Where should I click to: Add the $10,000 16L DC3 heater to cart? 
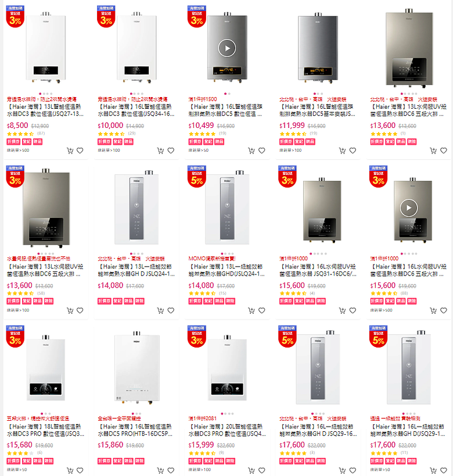point(160,151)
